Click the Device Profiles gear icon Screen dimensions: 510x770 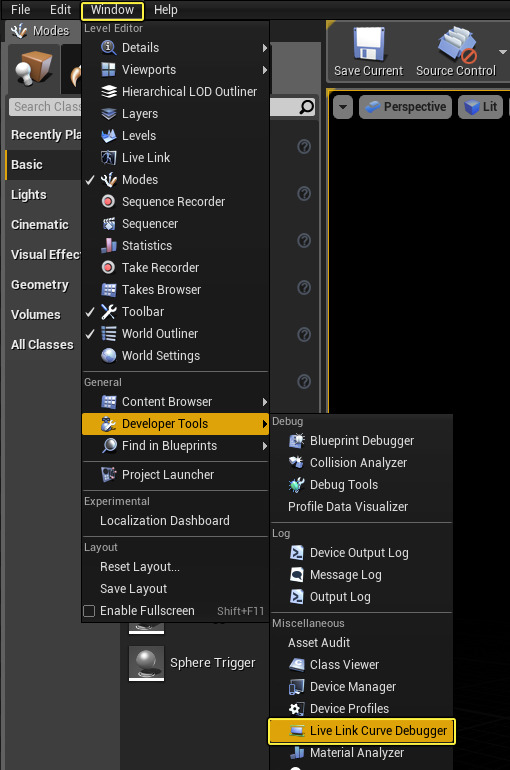[296, 709]
